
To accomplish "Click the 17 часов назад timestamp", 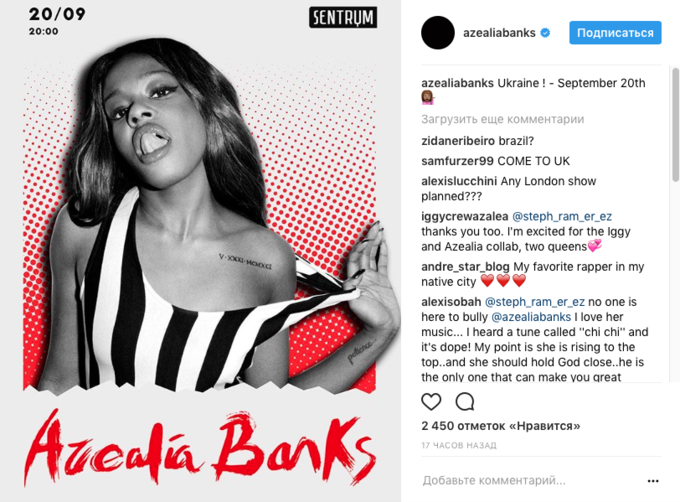I will pos(459,445).
